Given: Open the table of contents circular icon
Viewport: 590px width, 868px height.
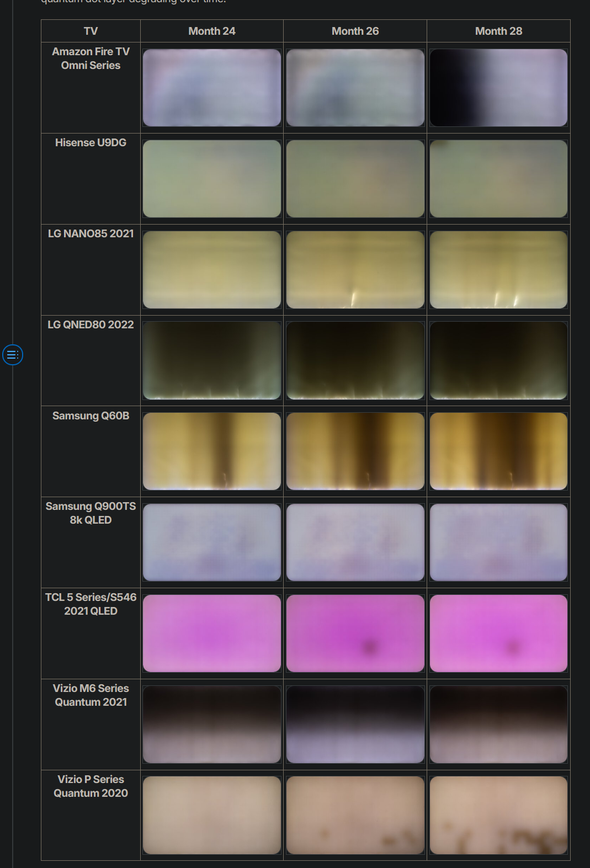Looking at the screenshot, I should point(13,355).
